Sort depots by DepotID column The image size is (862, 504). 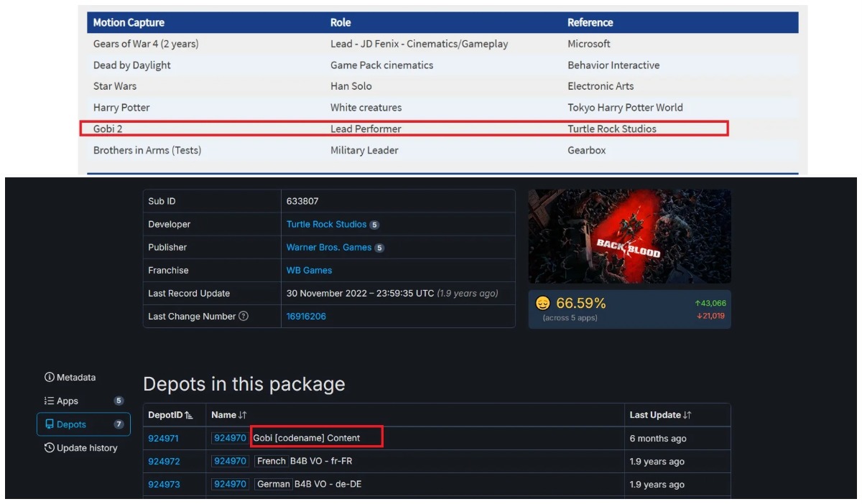click(170, 415)
